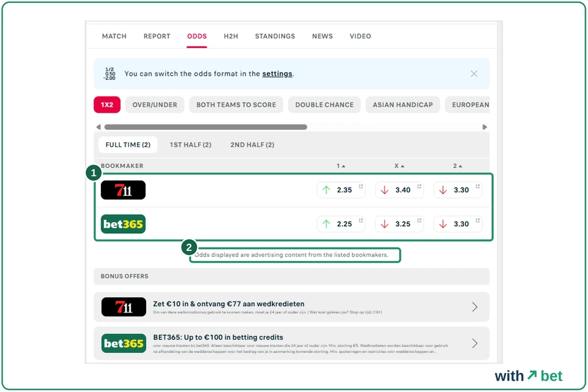The height and width of the screenshot is (392, 588).
Task: Click red down arrow on 711's 3.30
Action: [443, 190]
